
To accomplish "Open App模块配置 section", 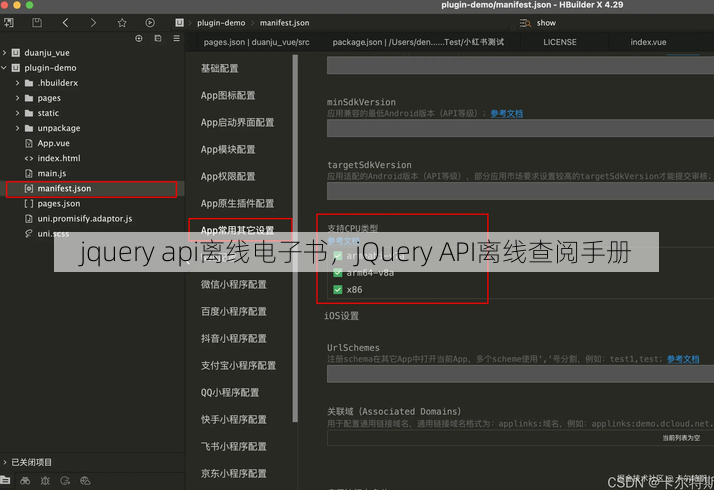I will [228, 149].
